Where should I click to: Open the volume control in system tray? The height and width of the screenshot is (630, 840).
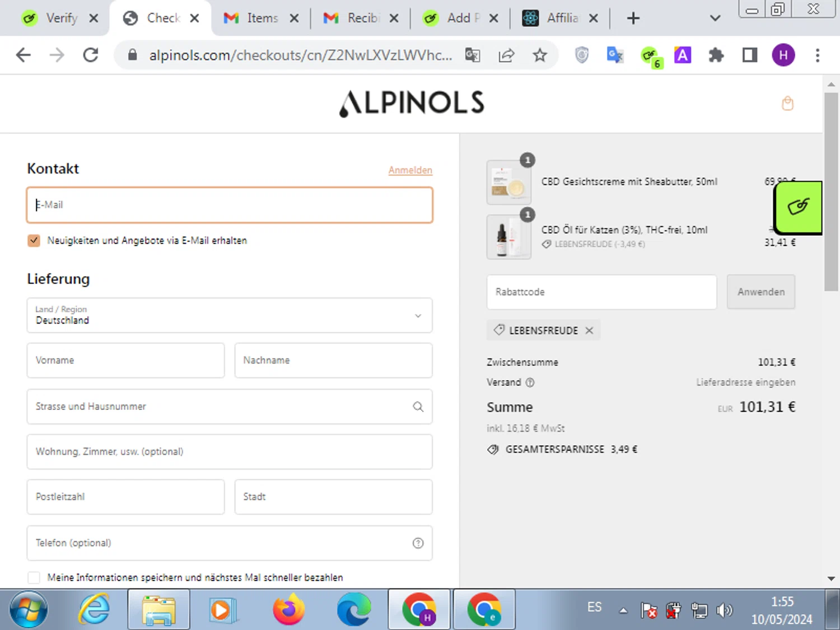click(724, 610)
